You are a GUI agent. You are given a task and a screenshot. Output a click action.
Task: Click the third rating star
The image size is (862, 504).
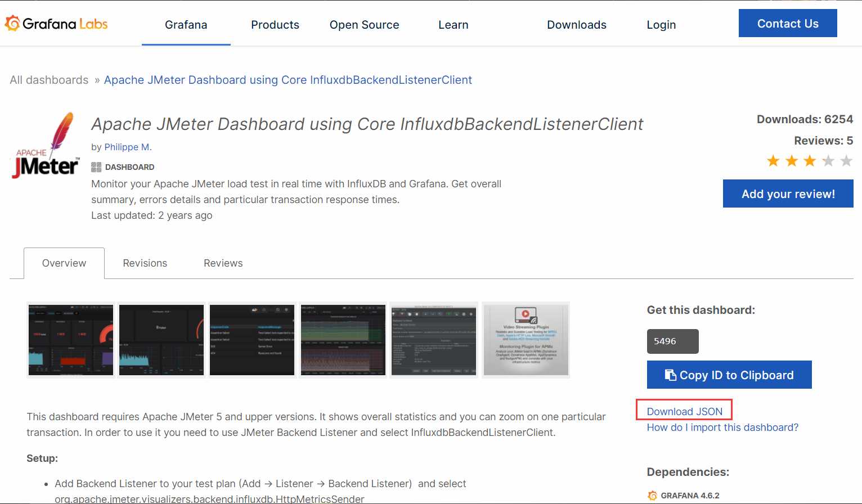(810, 161)
